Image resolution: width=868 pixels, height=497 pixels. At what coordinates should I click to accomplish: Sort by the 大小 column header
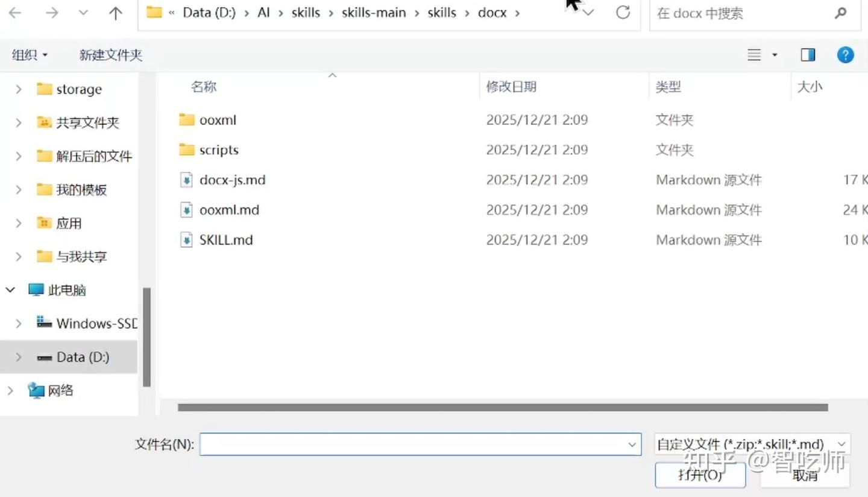810,87
